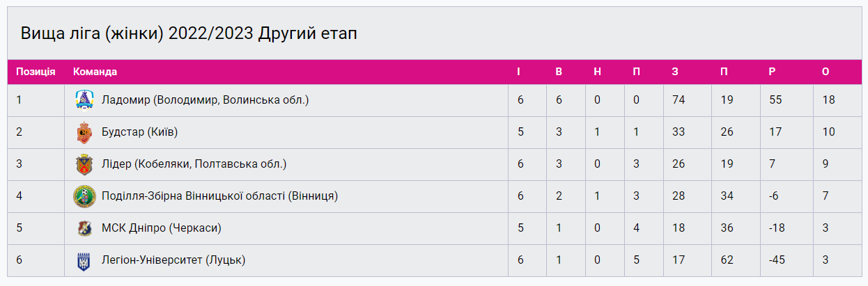868x286 pixels.
Task: Click the МСК Дніпро team logo
Action: click(x=84, y=228)
